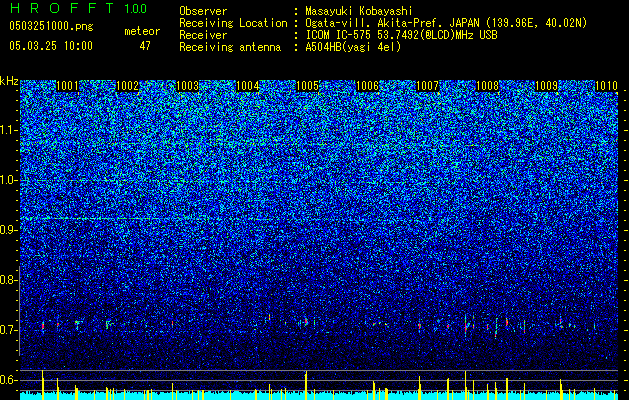
Task: Select the filename 0503251000.png
Action: pyautogui.click(x=51, y=26)
